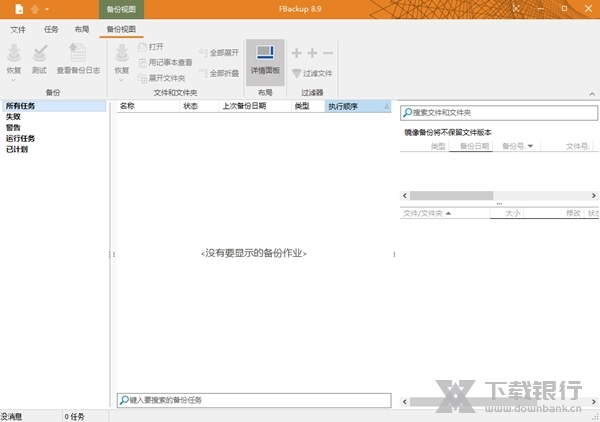Click right arrow of lower horizontal scrollbar
Screen dimensions: 600x422
(593, 402)
